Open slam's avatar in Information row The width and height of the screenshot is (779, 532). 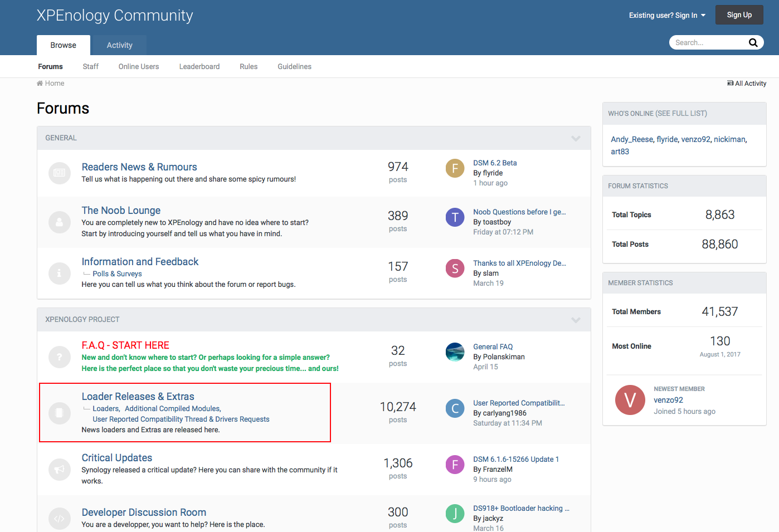point(455,268)
